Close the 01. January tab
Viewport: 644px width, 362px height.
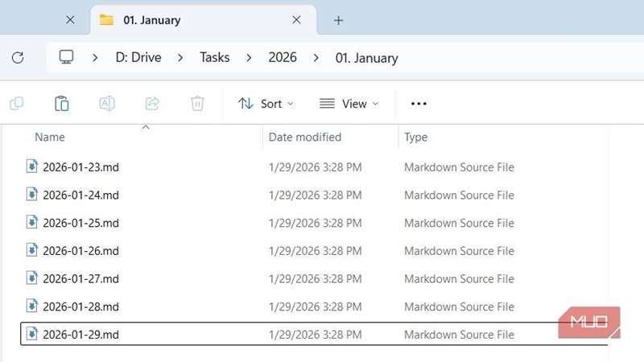(296, 19)
